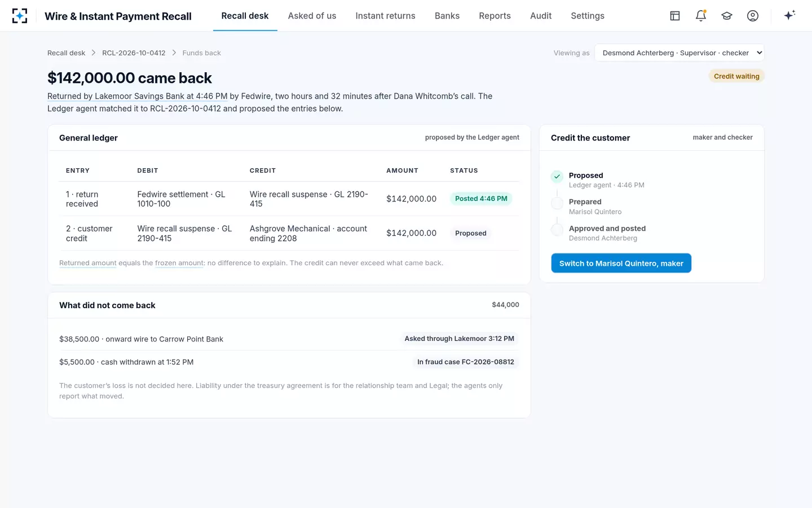Launch the sparkle AI assistant icon
The height and width of the screenshot is (508, 812).
click(789, 15)
